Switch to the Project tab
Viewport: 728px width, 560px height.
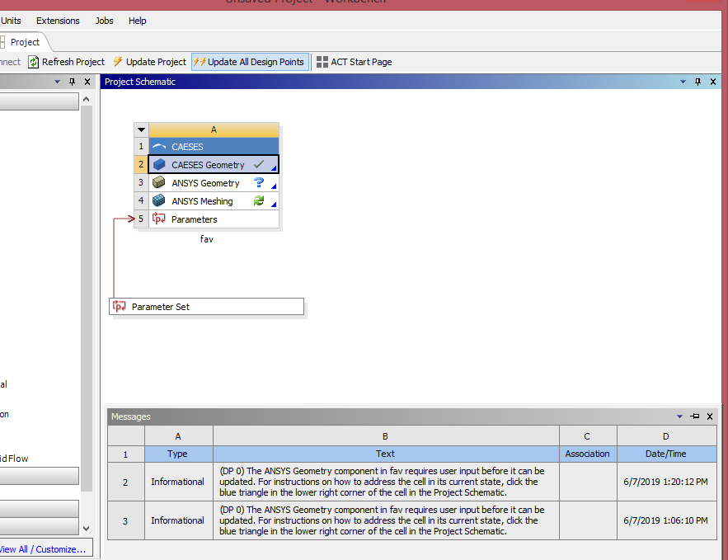25,42
